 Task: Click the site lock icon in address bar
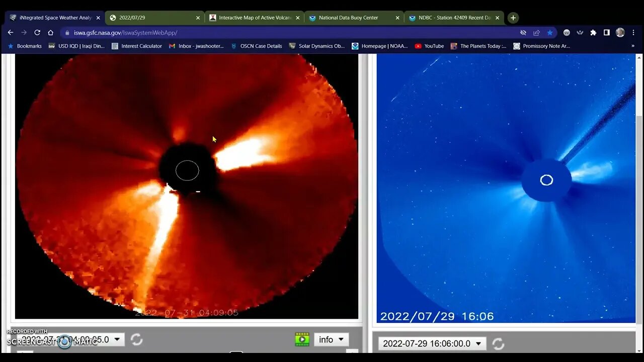pyautogui.click(x=67, y=33)
